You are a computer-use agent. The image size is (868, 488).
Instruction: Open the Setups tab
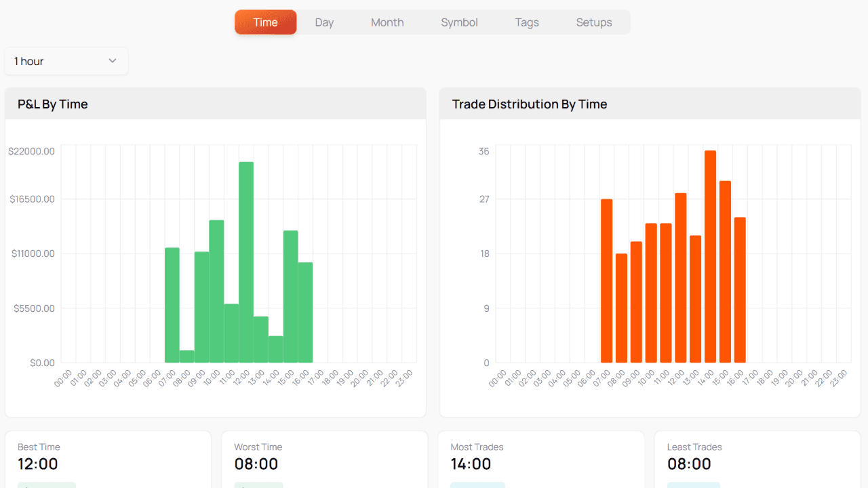(x=594, y=22)
